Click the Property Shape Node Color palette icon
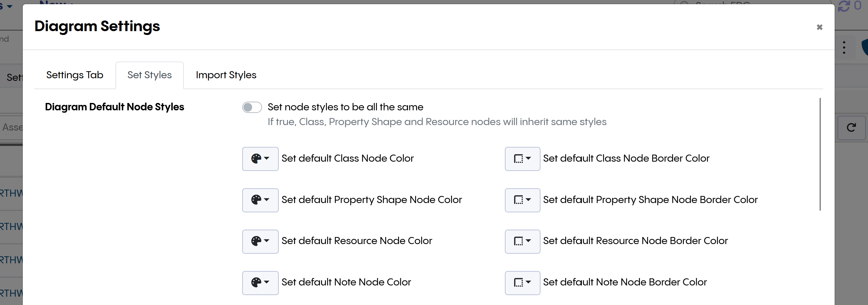The width and height of the screenshot is (868, 305). click(x=256, y=200)
